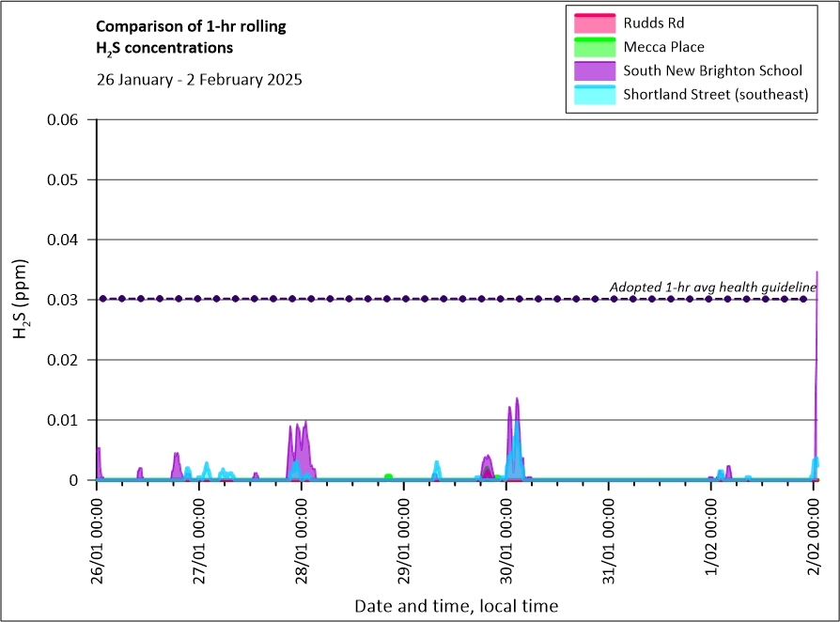840x622 pixels.
Task: Click the Shortland Street cyan legend swatch
Action: click(591, 94)
